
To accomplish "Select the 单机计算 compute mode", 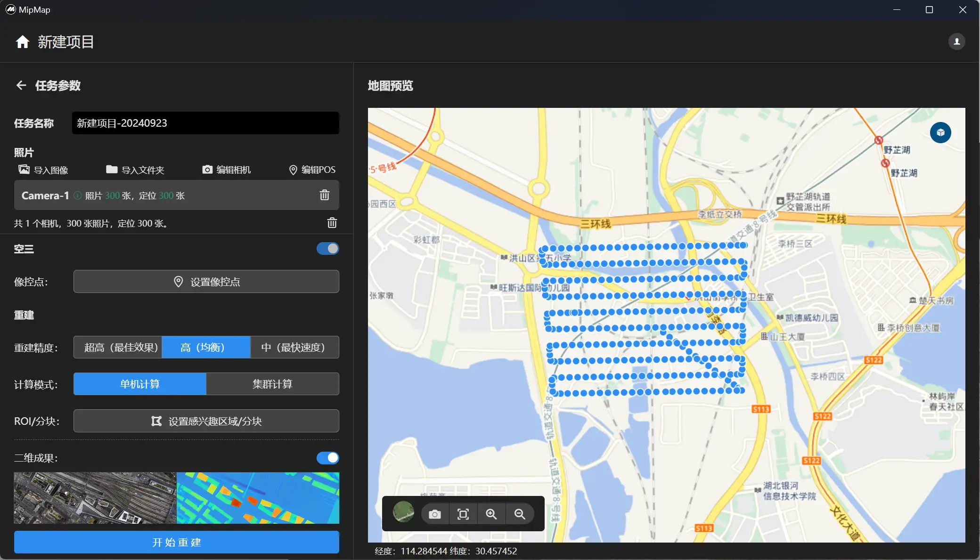I will 139,384.
